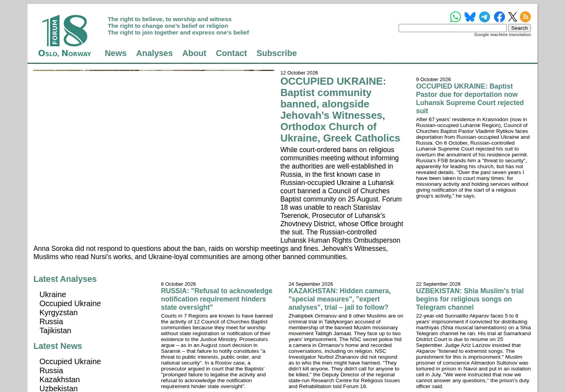Open the Subscribe menu item
This screenshot has height=392, width=565.
pyautogui.click(x=277, y=53)
